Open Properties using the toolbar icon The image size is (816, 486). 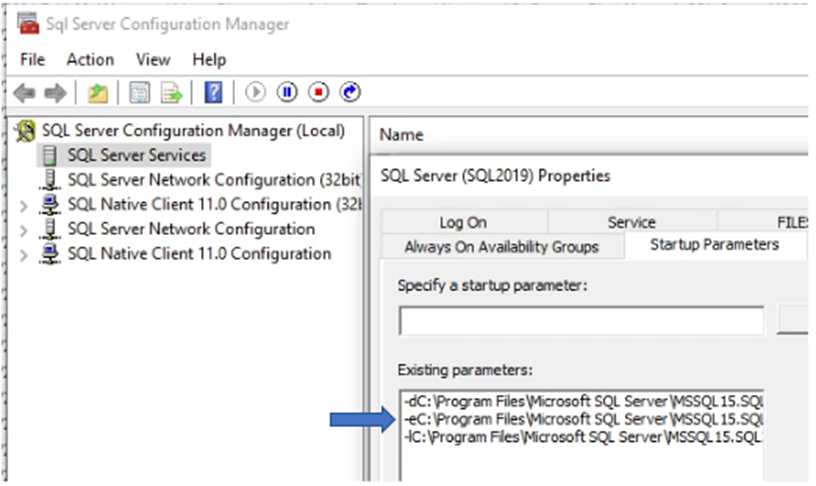click(x=139, y=93)
